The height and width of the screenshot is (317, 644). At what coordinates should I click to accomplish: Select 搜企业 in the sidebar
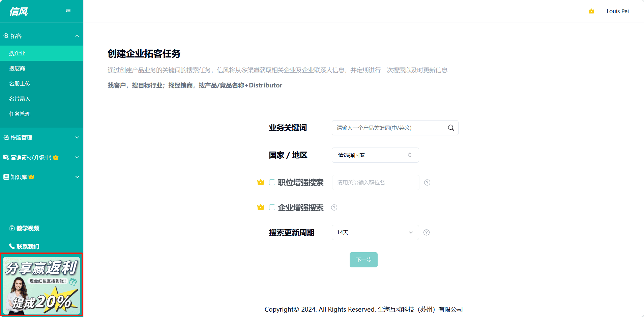tap(42, 53)
